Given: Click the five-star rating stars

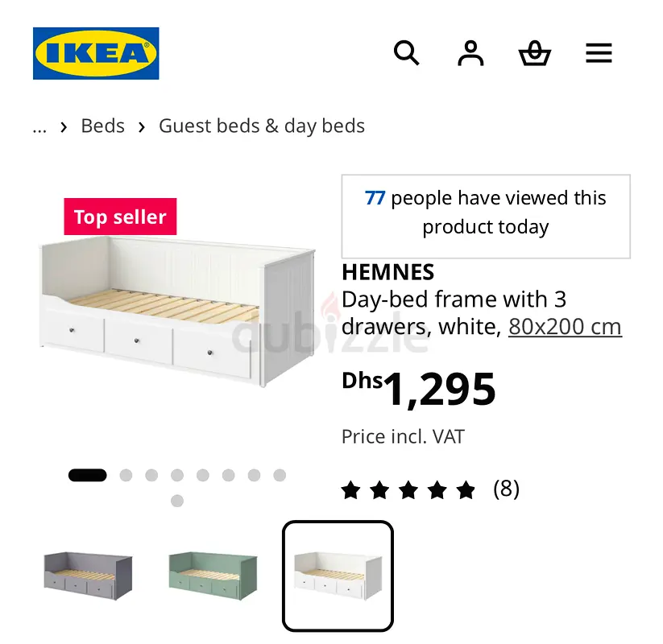Looking at the screenshot, I should coord(408,489).
